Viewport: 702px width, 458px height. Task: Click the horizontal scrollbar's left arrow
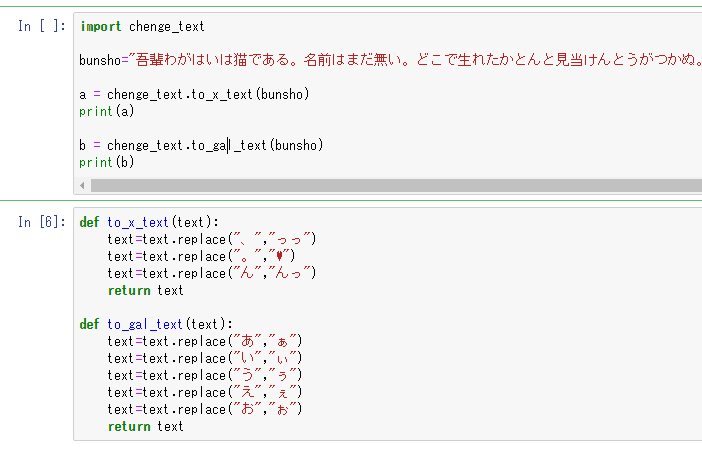tap(82, 185)
